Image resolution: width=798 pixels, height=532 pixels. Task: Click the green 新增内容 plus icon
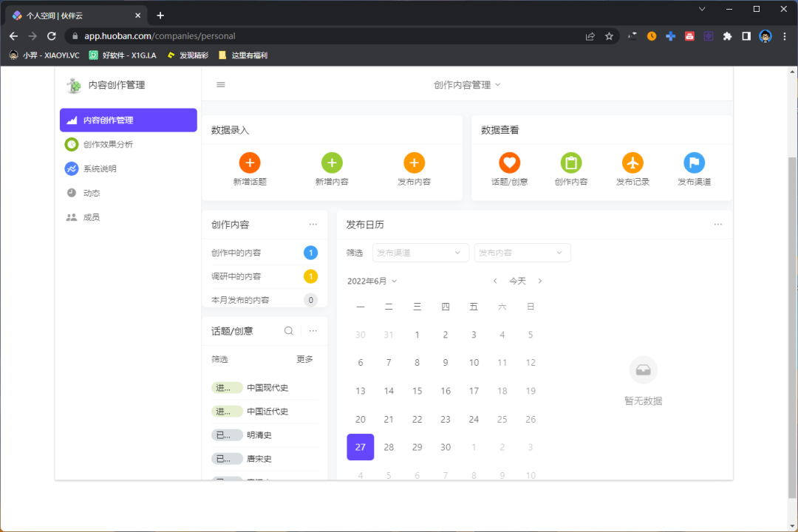pyautogui.click(x=332, y=161)
